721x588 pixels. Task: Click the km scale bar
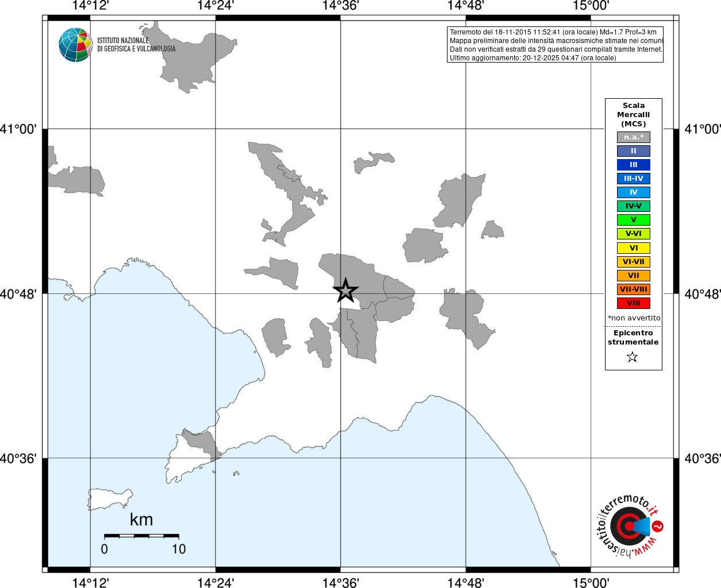click(141, 536)
